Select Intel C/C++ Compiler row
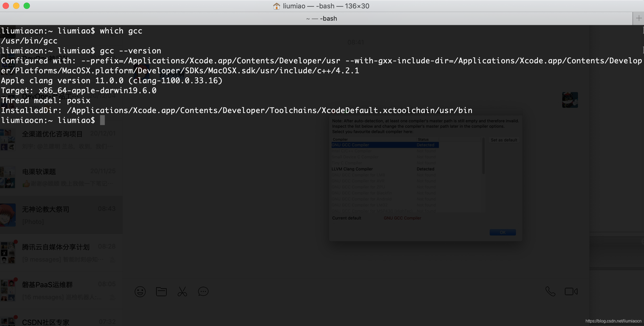644x326 pixels. (385, 151)
